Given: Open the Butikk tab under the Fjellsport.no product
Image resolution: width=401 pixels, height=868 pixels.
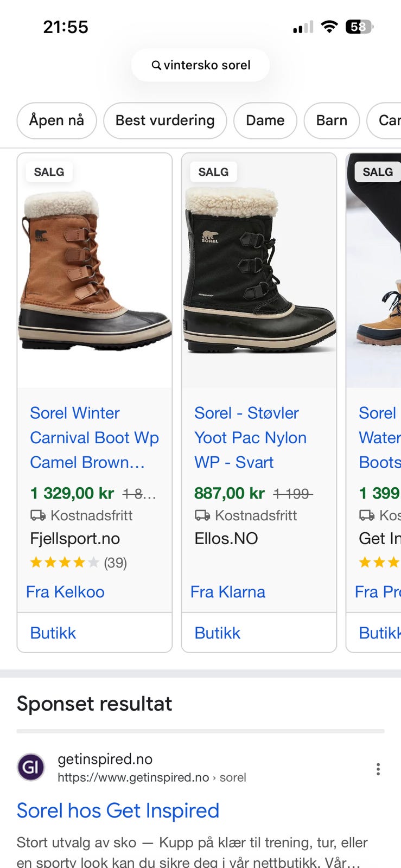Looking at the screenshot, I should [x=53, y=633].
